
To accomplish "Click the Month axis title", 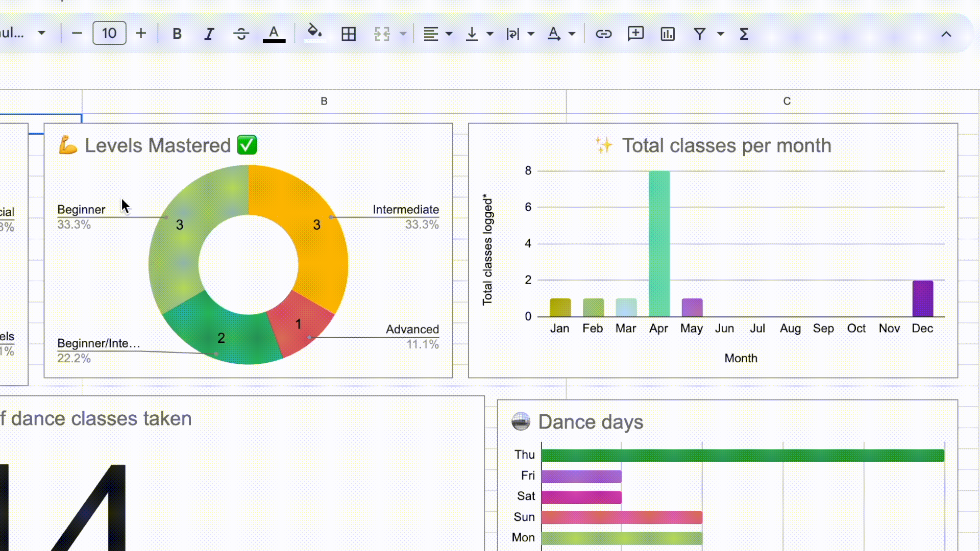I will click(x=741, y=358).
